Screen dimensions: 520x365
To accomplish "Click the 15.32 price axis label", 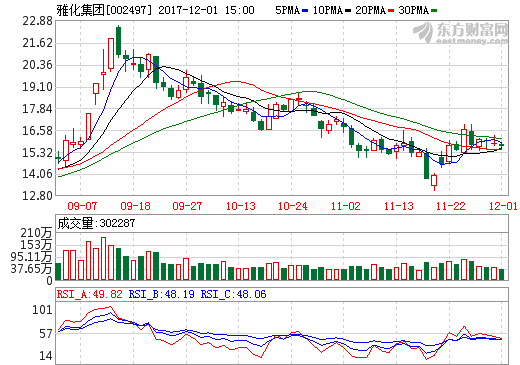I will pyautogui.click(x=37, y=153).
